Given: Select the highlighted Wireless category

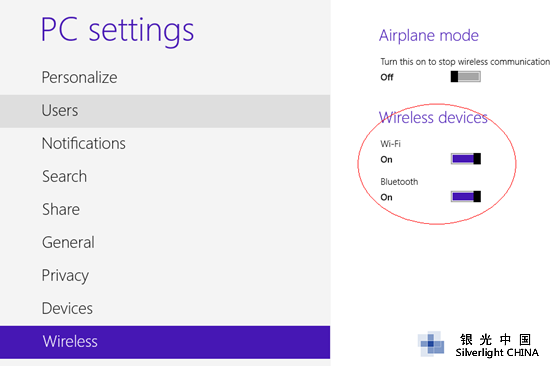Looking at the screenshot, I should 165,342.
